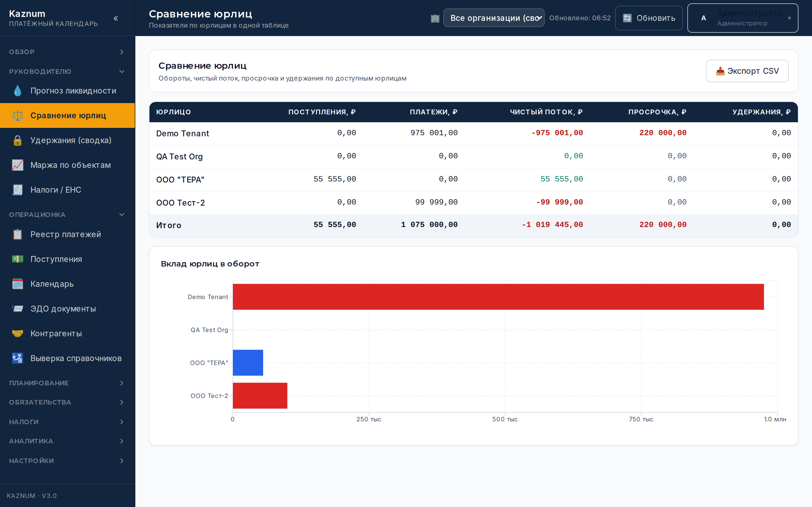Click the money icon for Поступления

[17, 259]
